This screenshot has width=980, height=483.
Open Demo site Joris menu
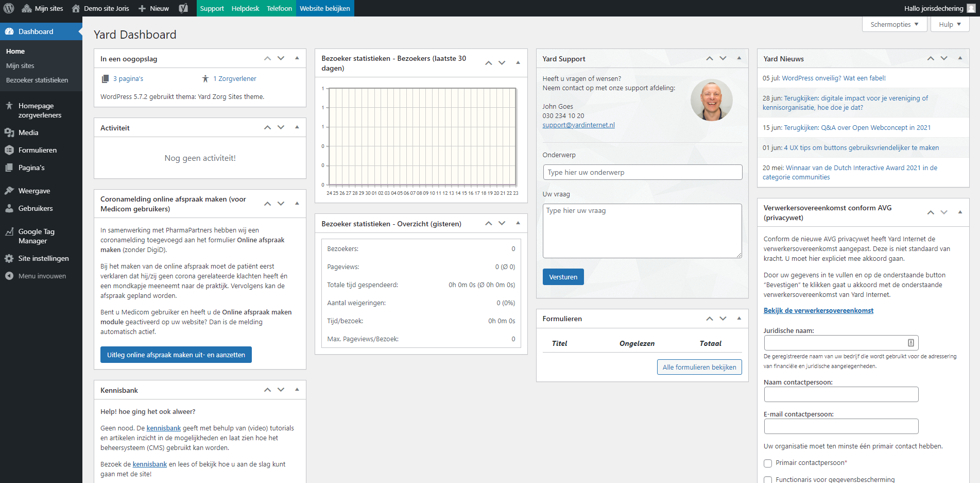point(100,8)
